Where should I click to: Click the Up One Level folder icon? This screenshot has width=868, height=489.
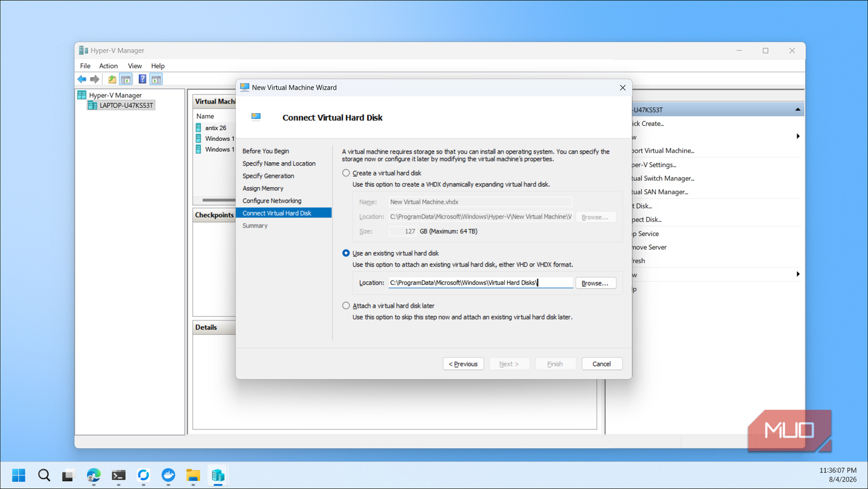click(x=112, y=79)
